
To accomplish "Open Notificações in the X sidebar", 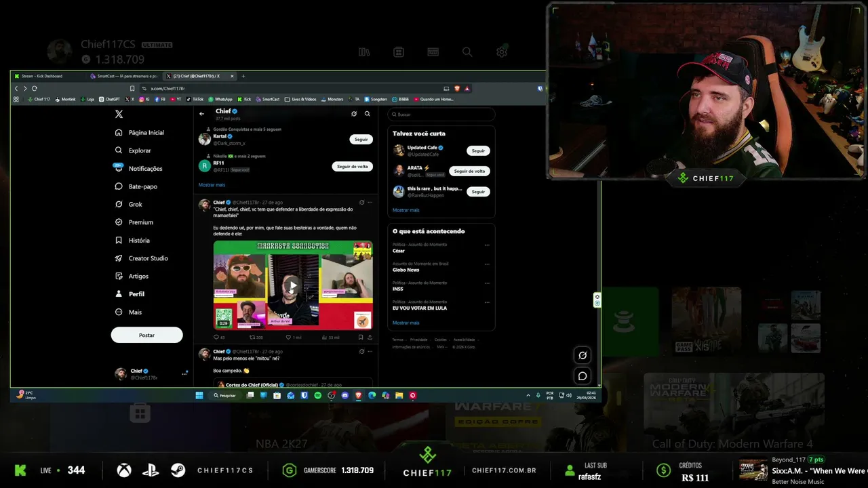I will click(138, 169).
